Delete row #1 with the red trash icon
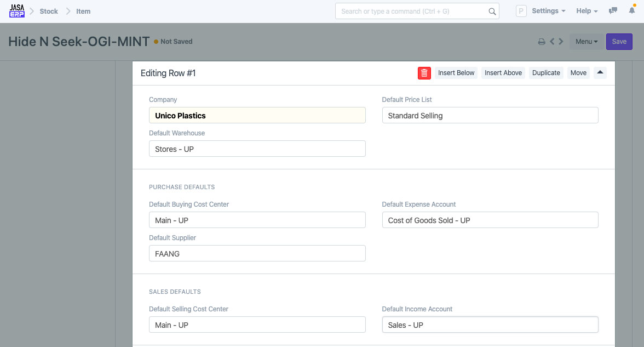 [x=424, y=73]
